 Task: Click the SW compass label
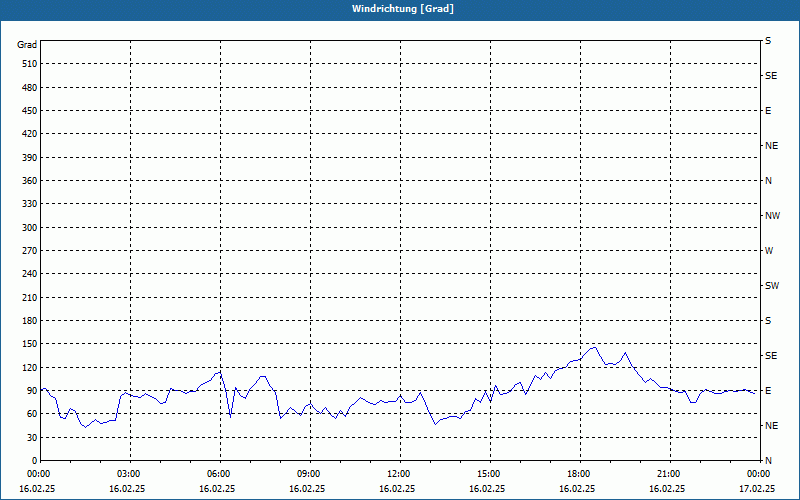[772, 286]
